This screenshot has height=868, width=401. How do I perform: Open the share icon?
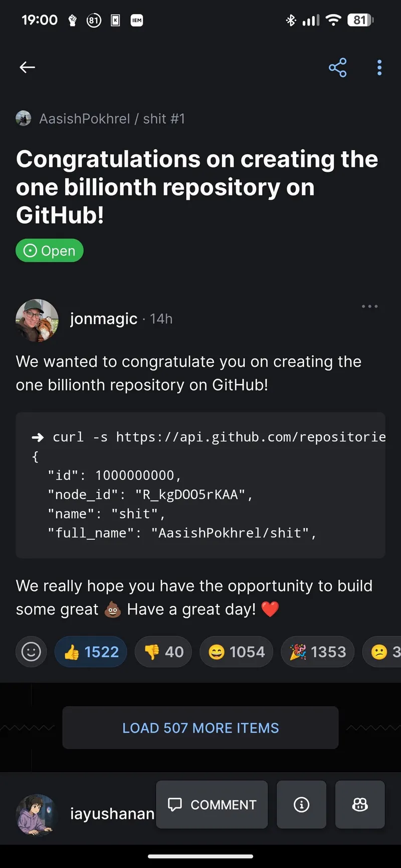click(x=337, y=67)
